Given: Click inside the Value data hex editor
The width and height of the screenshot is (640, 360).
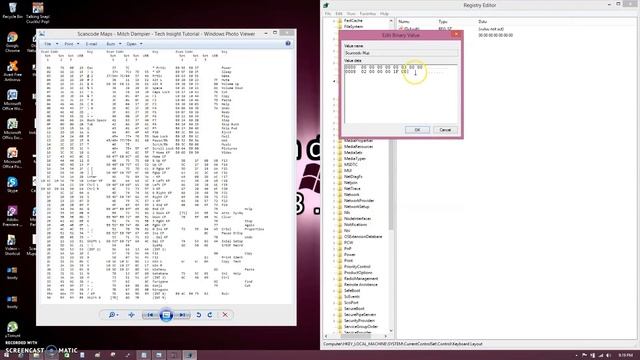Looking at the screenshot, I should pos(401,93).
